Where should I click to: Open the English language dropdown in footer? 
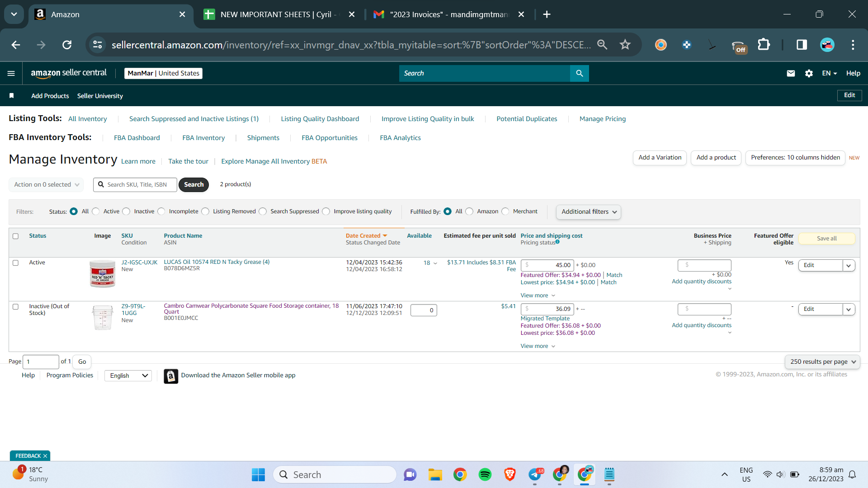(x=128, y=376)
